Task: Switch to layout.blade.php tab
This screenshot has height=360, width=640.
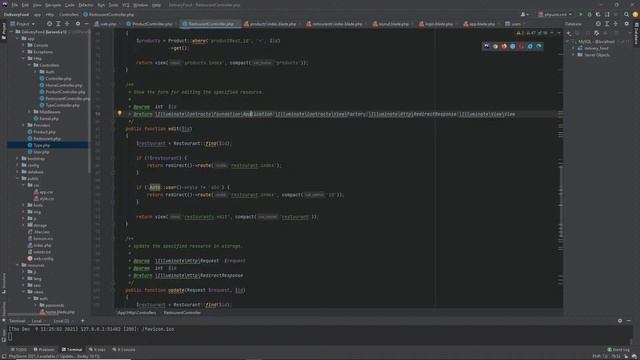Action: (391, 24)
